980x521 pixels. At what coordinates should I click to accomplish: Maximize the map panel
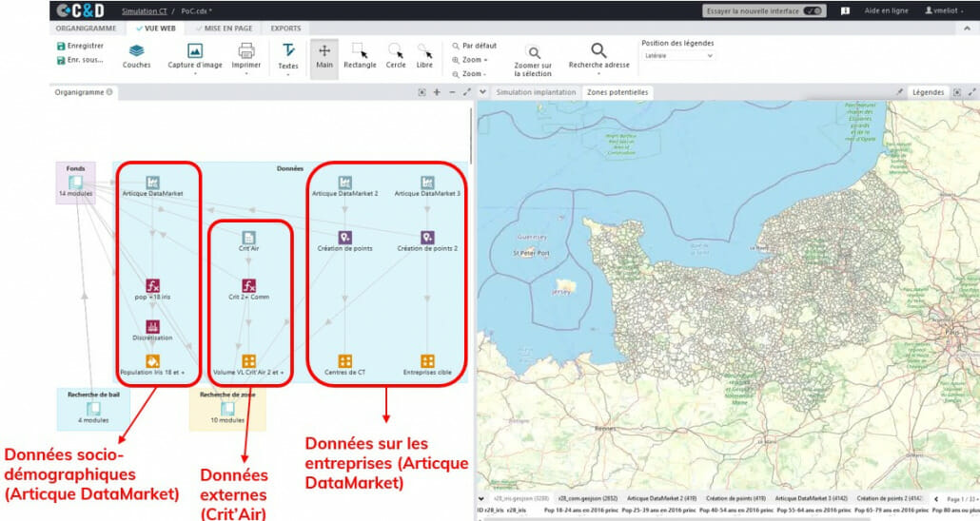(x=971, y=92)
